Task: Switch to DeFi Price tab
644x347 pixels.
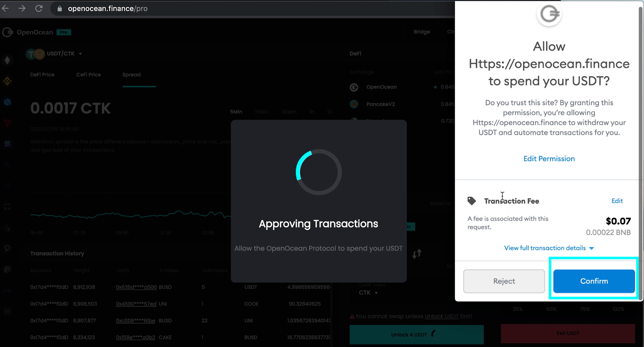Action: [42, 74]
